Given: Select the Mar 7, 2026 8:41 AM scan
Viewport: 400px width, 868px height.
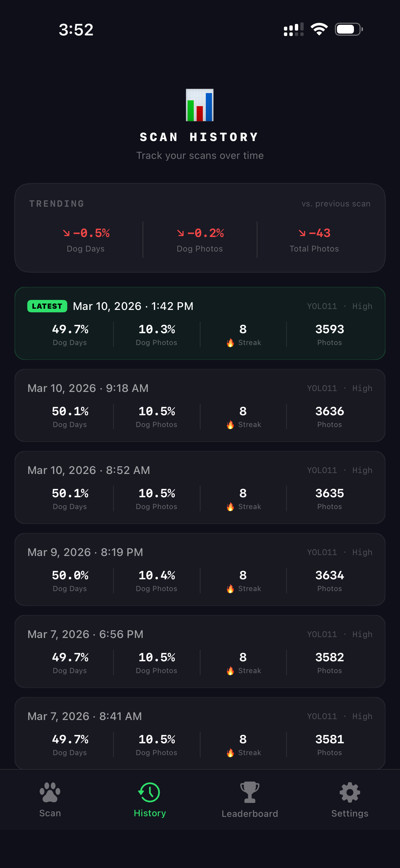Looking at the screenshot, I should [200, 733].
